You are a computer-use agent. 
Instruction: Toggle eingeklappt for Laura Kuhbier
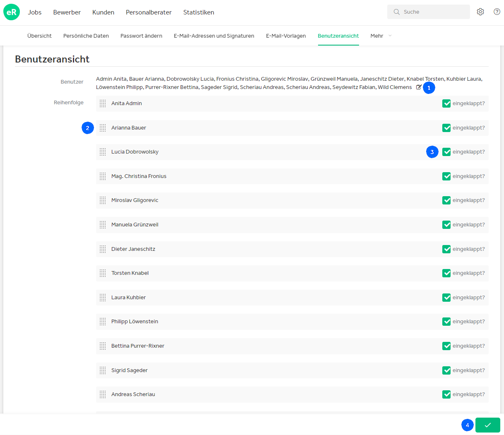[446, 298]
